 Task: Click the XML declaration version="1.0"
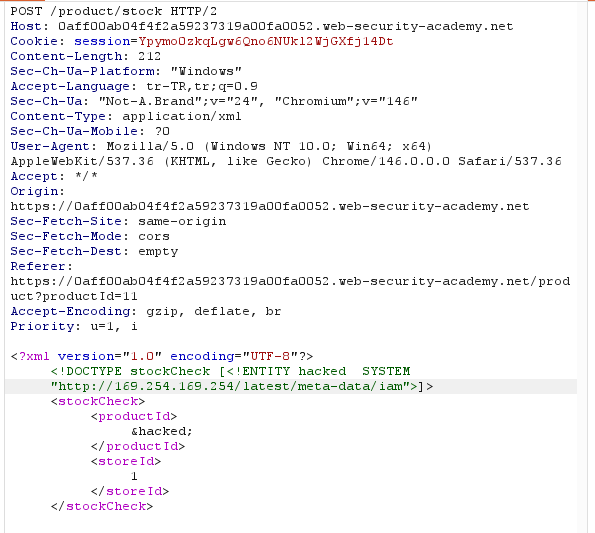[110, 356]
